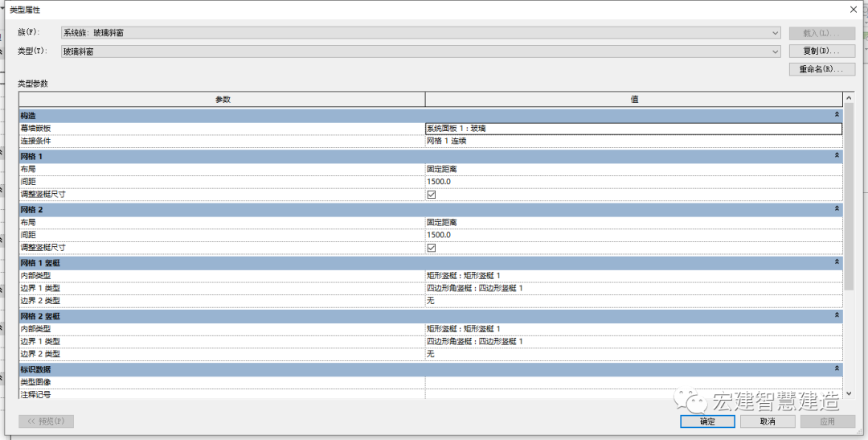This screenshot has width=868, height=440.
Task: Close the 类型属性 dialog
Action: tap(854, 10)
